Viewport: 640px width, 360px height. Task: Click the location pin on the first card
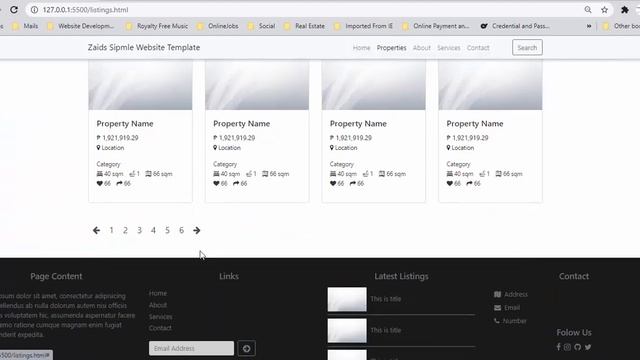pyautogui.click(x=98, y=147)
